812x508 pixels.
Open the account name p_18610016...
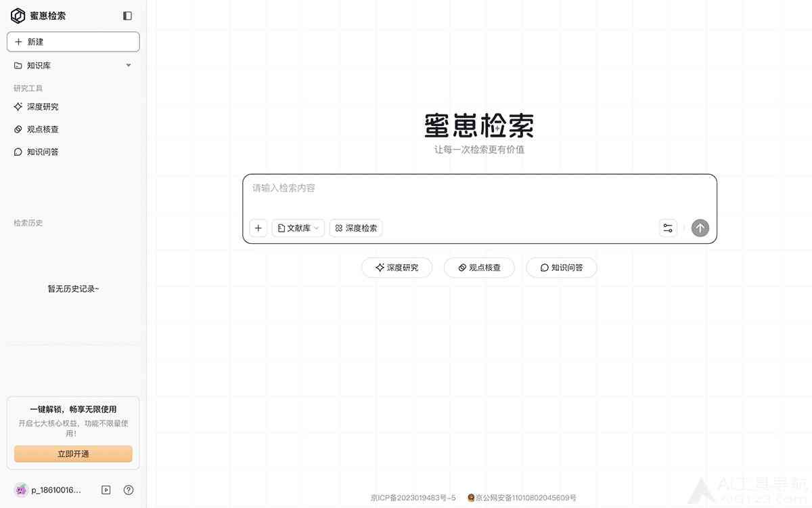tap(56, 490)
